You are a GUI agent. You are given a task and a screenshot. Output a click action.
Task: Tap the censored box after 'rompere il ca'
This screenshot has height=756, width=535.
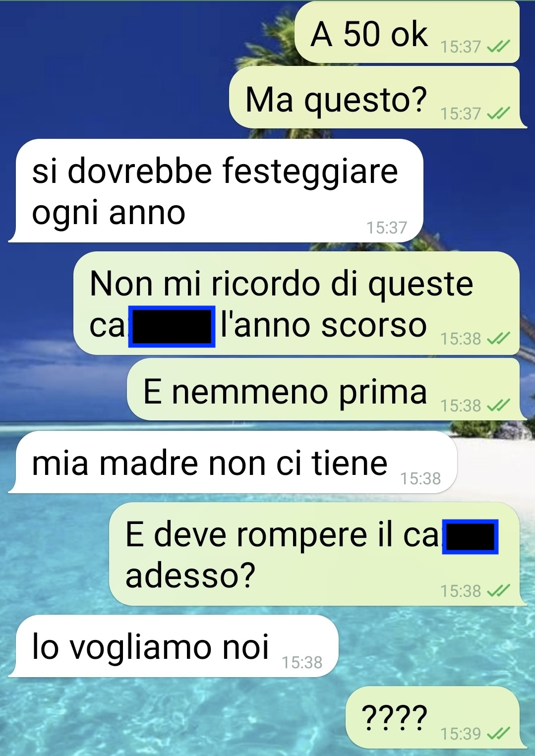pyautogui.click(x=470, y=537)
